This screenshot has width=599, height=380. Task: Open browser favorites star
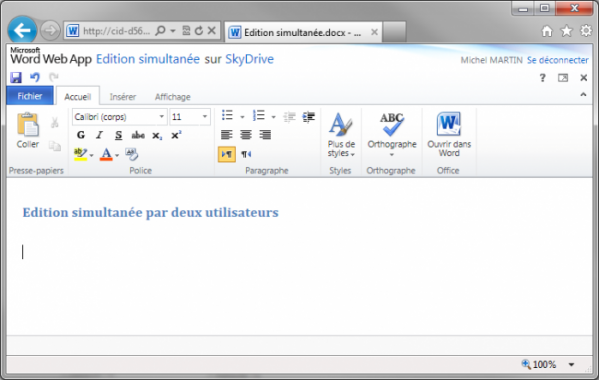pos(566,31)
